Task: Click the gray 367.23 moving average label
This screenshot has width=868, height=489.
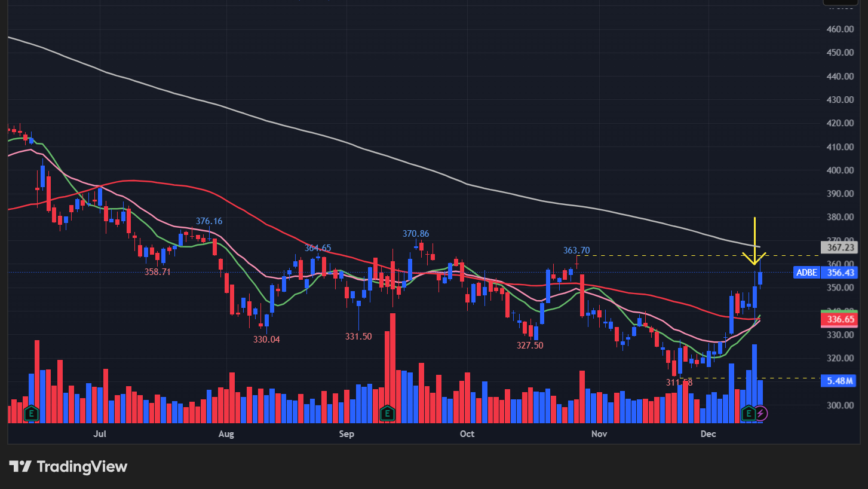Action: point(839,247)
